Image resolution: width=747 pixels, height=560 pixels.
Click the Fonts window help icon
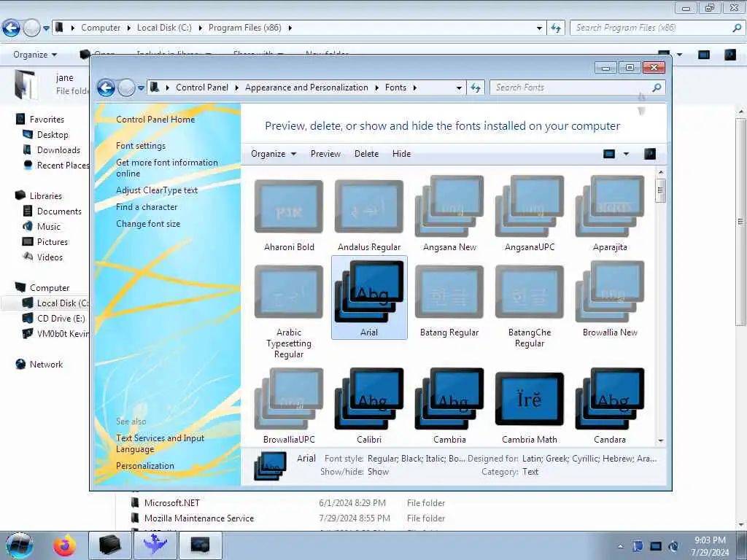[x=650, y=154]
